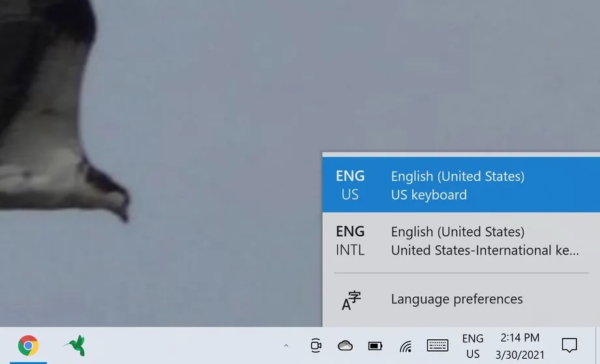Image resolution: width=600 pixels, height=364 pixels.
Task: Open the OneDrive cloud tray icon
Action: [345, 346]
